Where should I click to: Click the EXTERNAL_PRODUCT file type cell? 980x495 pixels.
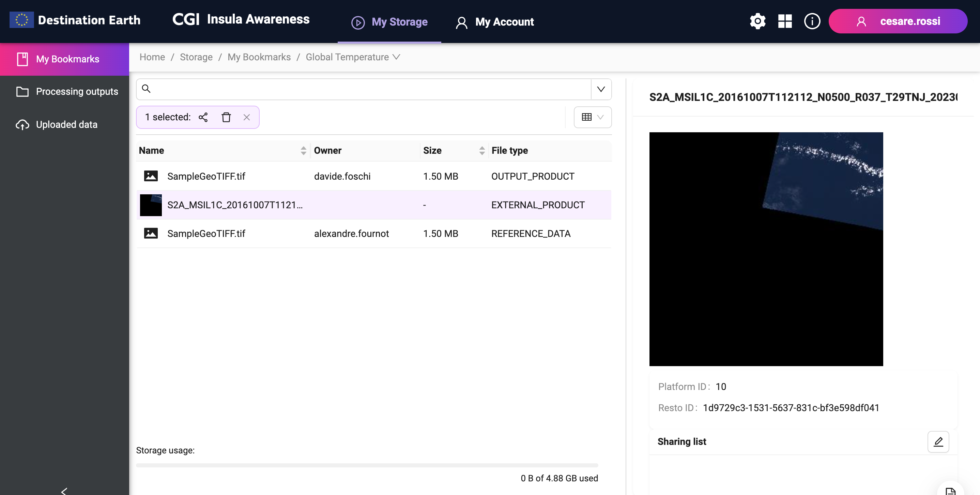pos(538,205)
